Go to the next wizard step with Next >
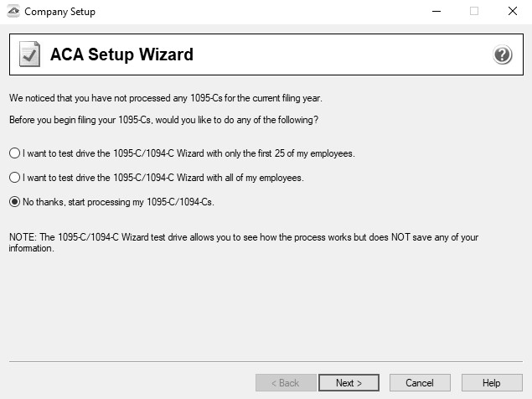Image resolution: width=532 pixels, height=399 pixels. coord(349,383)
